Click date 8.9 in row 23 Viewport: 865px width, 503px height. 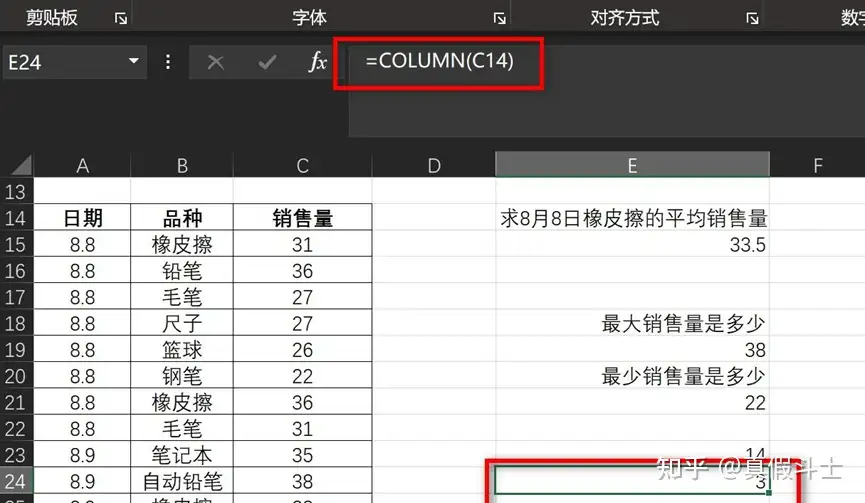pos(82,455)
